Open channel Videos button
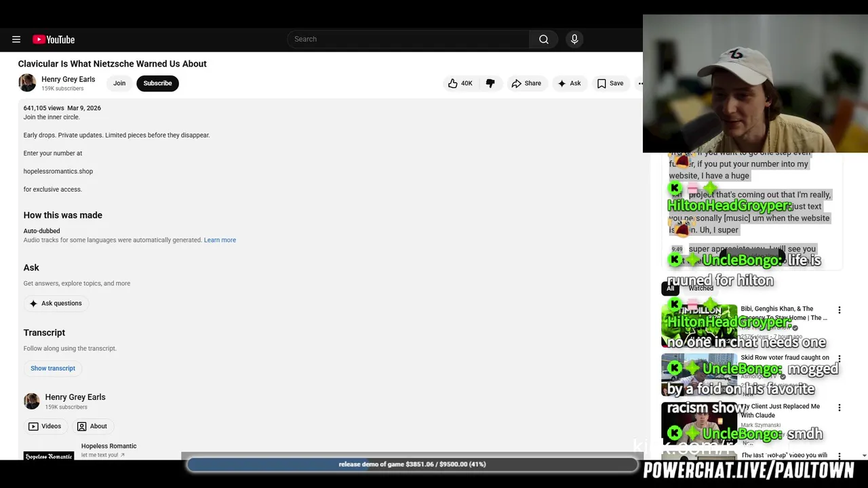This screenshot has height=488, width=868. click(x=45, y=426)
